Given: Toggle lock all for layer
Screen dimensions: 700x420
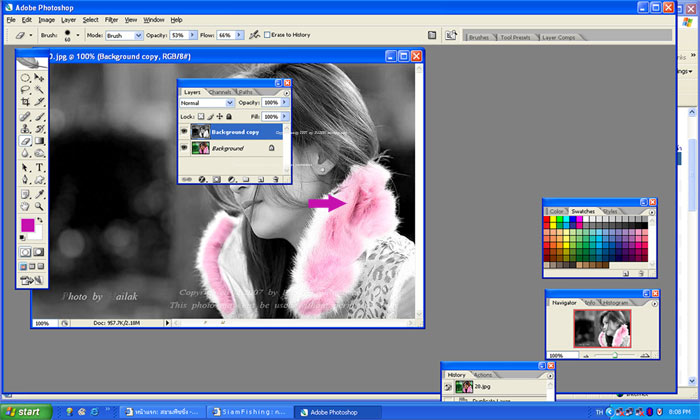Looking at the screenshot, I should (x=229, y=116).
